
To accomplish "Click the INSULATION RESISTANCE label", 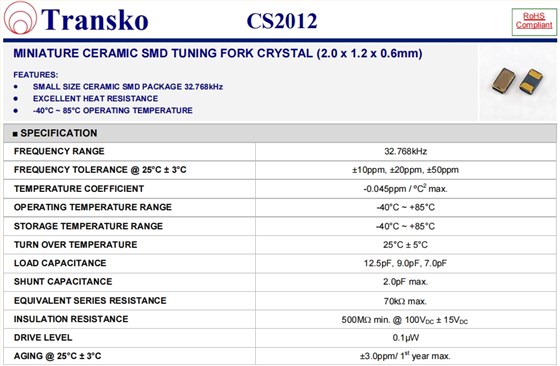I will coord(71,319).
